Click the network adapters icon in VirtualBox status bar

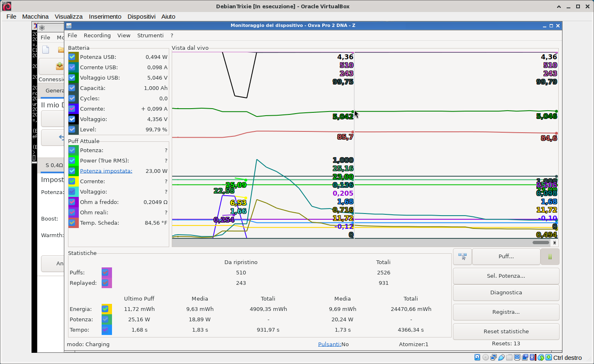493,357
